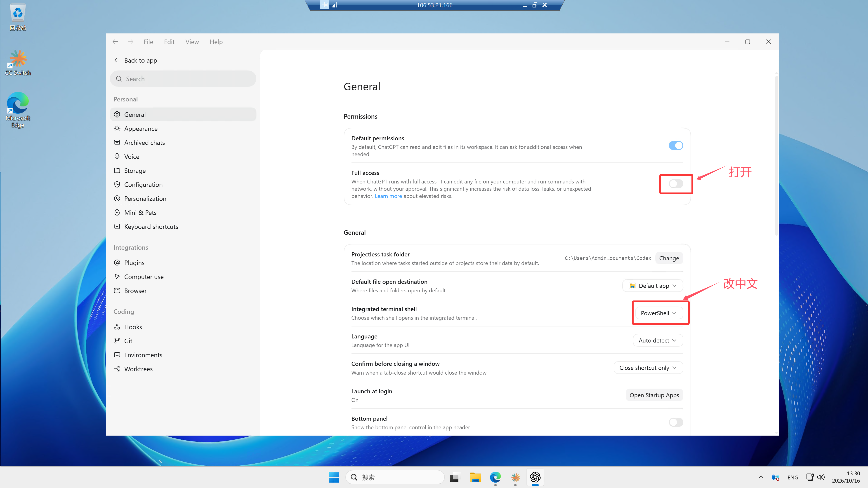
Task: Open the Edit menu
Action: tap(169, 42)
